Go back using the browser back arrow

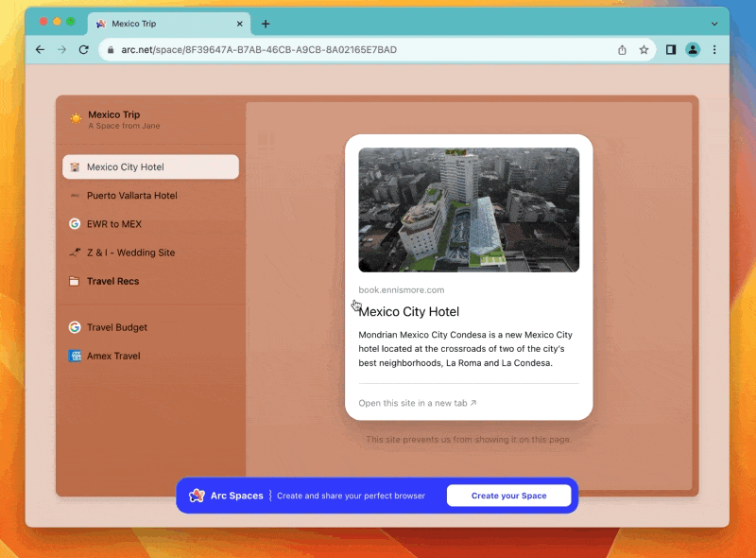pos(40,50)
